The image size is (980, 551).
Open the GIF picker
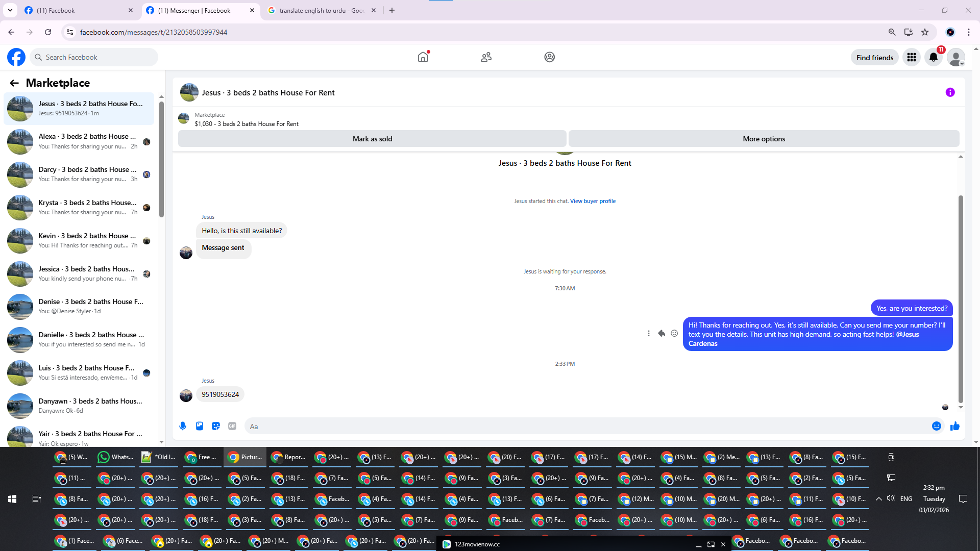232,426
